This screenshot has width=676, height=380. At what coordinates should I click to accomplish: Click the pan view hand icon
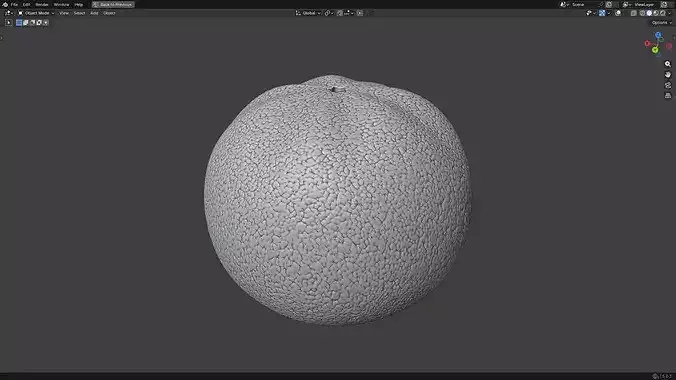[x=668, y=75]
